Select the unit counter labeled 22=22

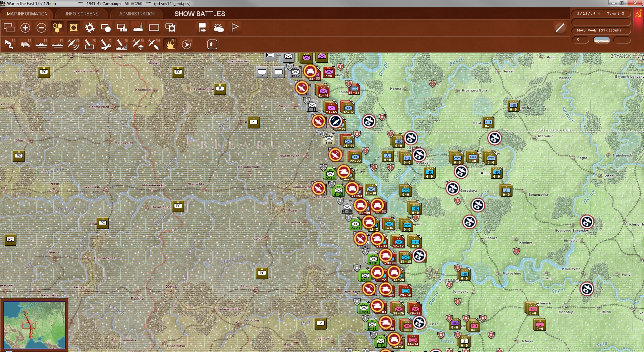click(x=355, y=157)
